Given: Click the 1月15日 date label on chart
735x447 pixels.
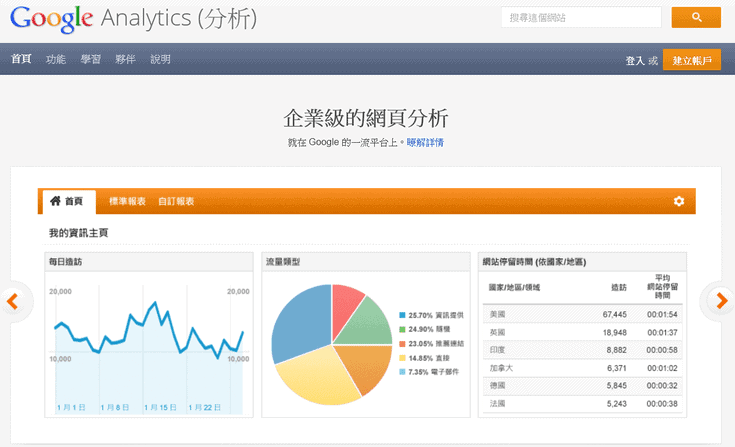Looking at the screenshot, I should pos(160,408).
